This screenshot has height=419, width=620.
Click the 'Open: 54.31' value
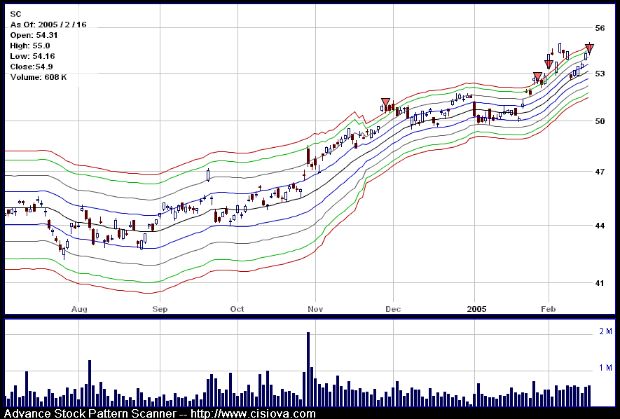click(x=34, y=35)
